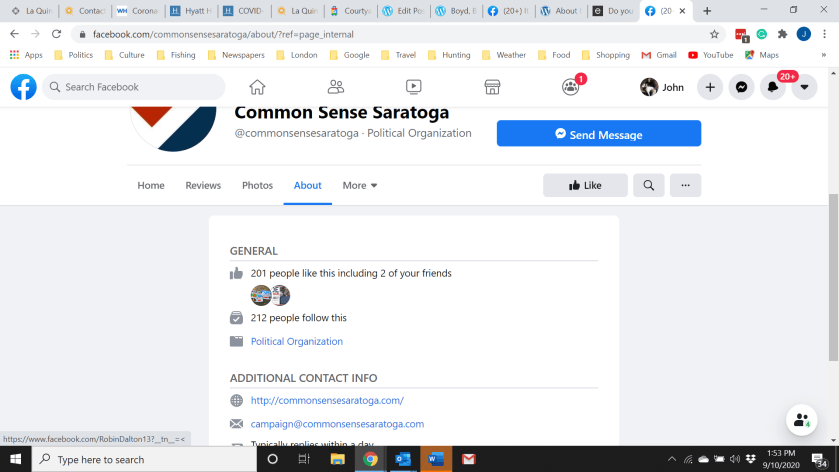Image resolution: width=839 pixels, height=472 pixels.
Task: Toggle Like on Common Sense Saratoga page
Action: (585, 185)
